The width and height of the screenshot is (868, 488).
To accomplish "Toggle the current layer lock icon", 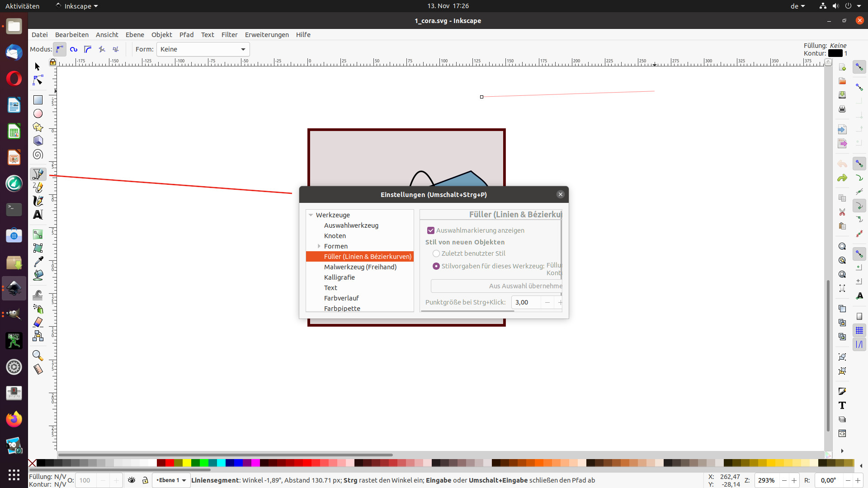I will point(145,480).
